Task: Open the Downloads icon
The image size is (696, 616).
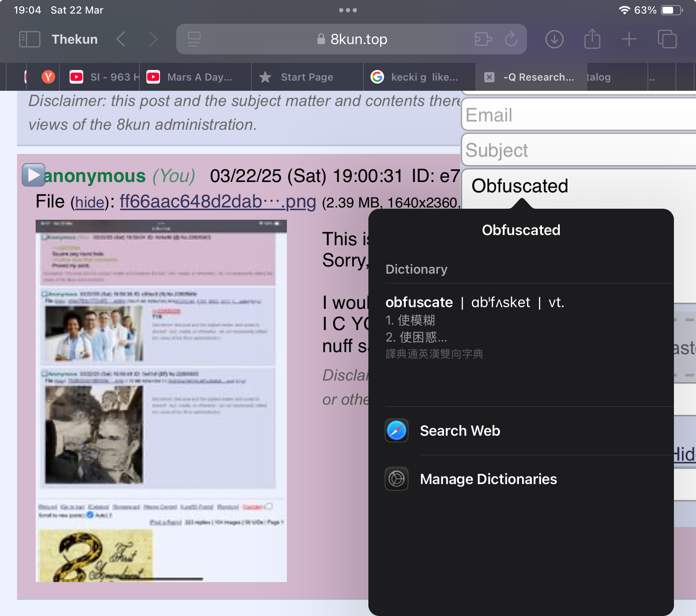Action: point(554,39)
